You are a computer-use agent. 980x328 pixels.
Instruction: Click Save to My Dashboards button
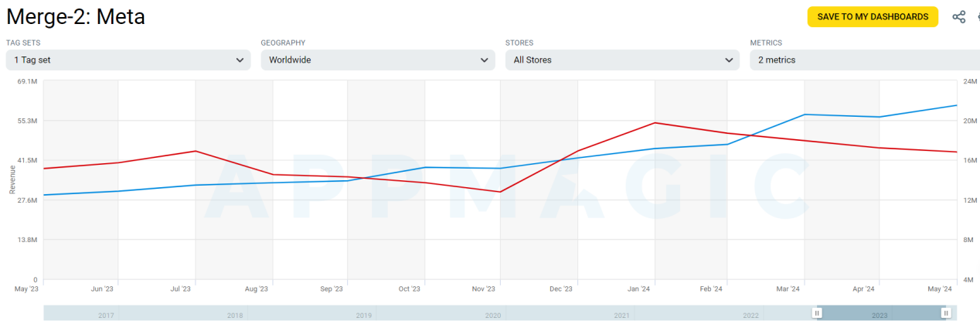click(x=873, y=17)
